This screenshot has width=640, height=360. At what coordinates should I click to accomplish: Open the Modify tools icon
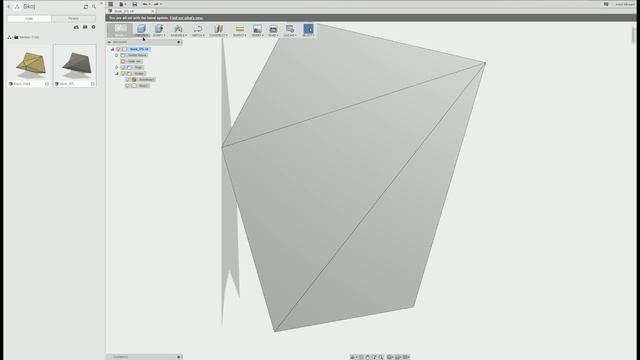tap(159, 29)
